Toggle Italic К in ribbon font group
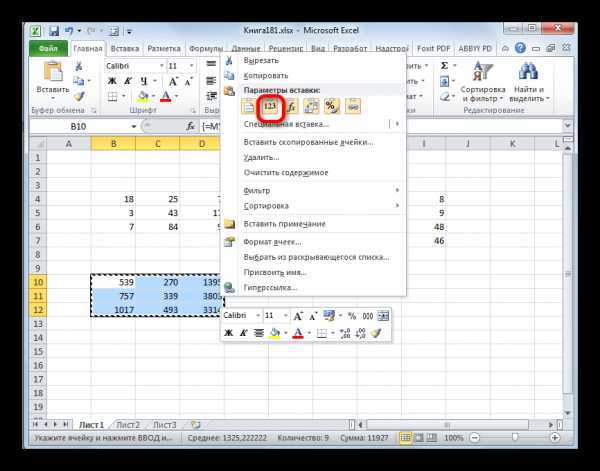600x471 pixels. tap(128, 81)
